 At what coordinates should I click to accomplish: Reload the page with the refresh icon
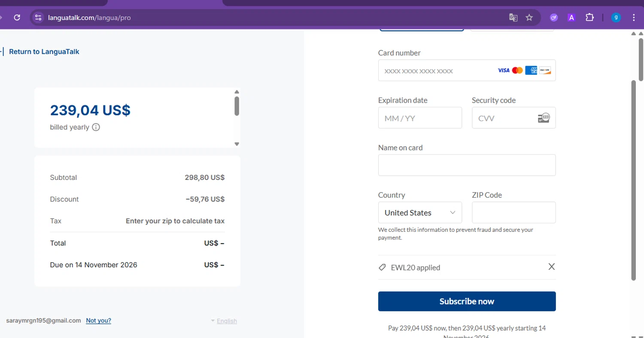17,18
